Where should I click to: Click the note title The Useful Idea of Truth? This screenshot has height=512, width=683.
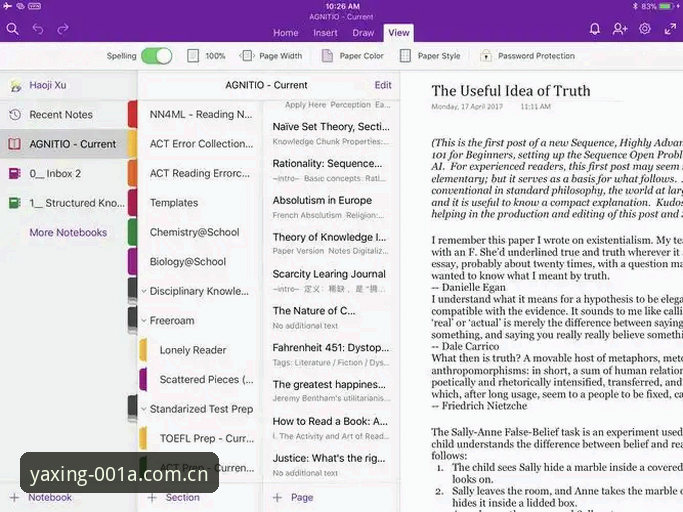tap(511, 91)
